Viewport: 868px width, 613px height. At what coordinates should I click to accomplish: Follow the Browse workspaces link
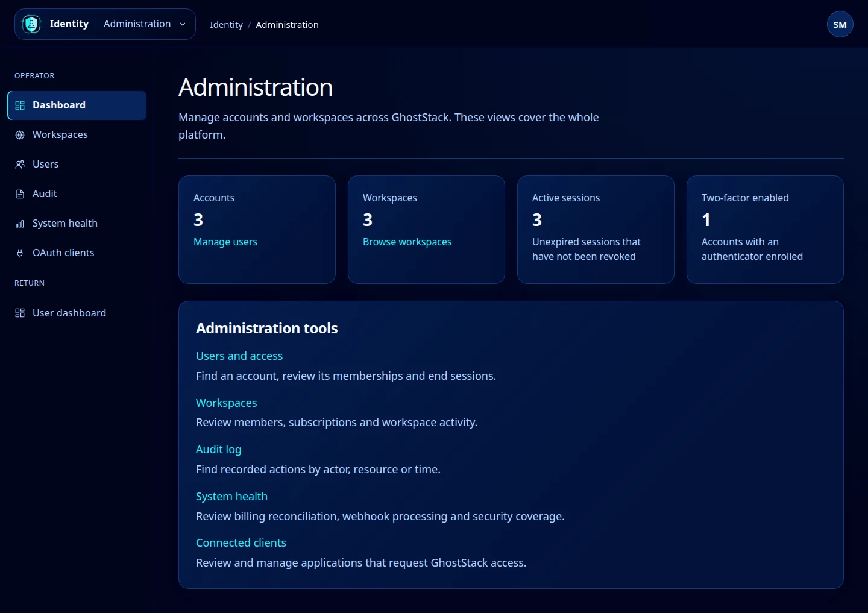(407, 242)
